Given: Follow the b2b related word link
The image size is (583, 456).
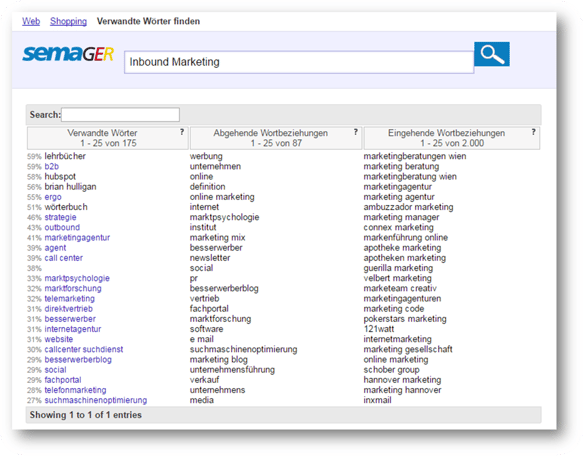Looking at the screenshot, I should 52,166.
